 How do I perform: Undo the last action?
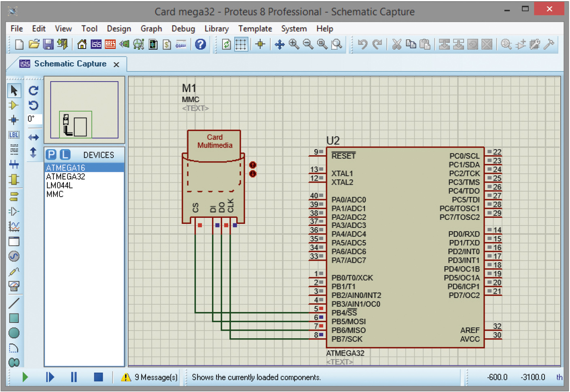click(x=362, y=44)
